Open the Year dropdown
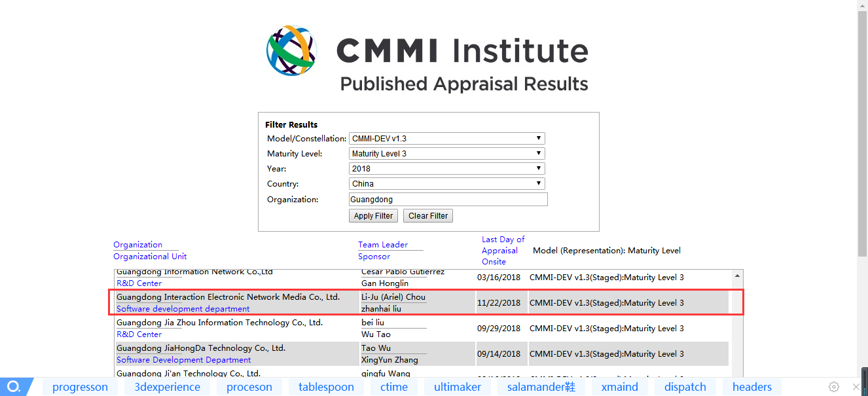868x396 pixels. point(446,169)
